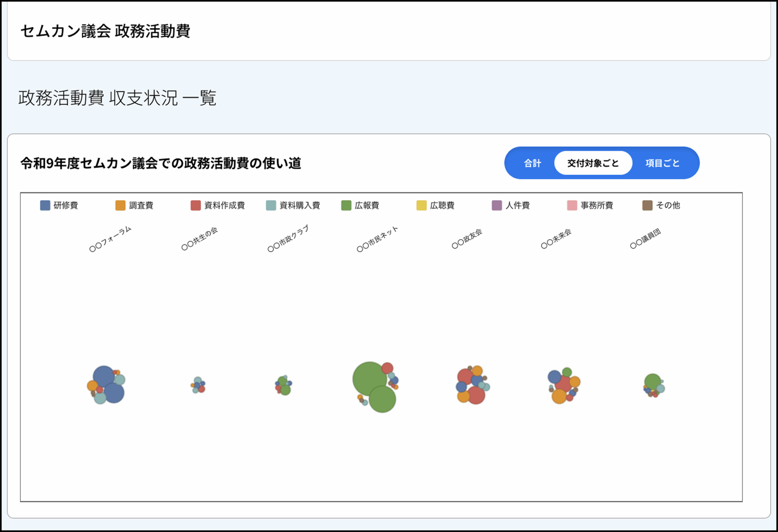Click the セムカン議会 政務活動費 page title
778x532 pixels.
[105, 32]
